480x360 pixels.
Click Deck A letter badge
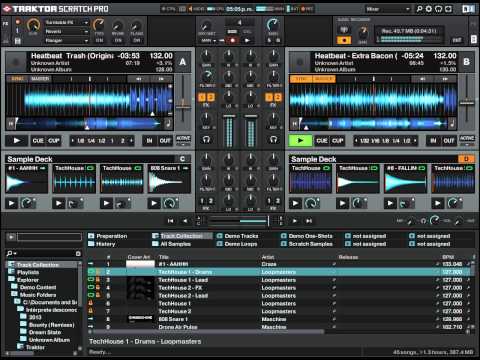pyautogui.click(x=183, y=62)
